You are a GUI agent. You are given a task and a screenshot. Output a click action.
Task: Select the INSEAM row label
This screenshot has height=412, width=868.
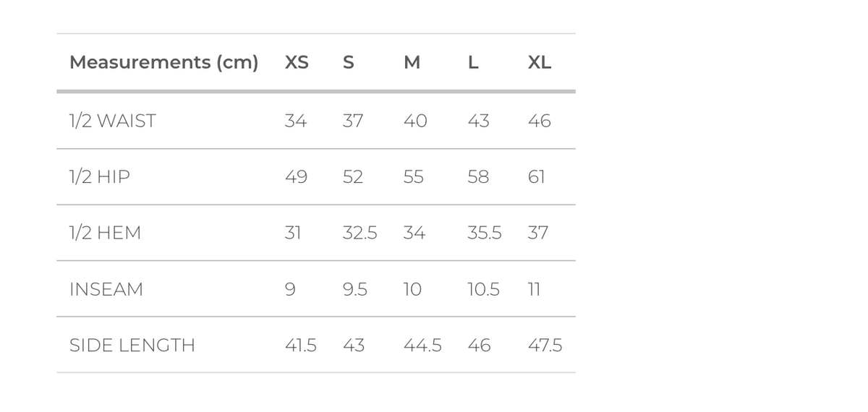(x=106, y=289)
